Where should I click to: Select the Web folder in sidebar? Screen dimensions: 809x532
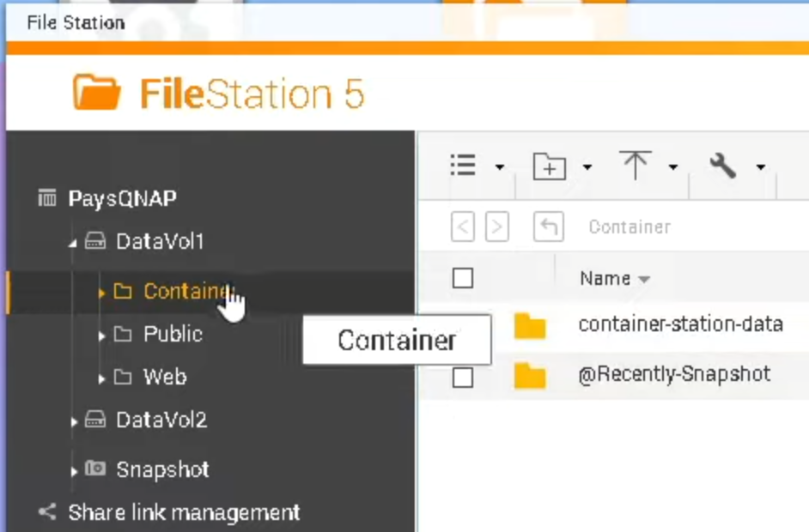pyautogui.click(x=164, y=377)
